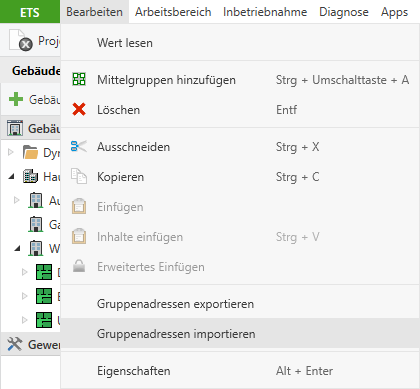Open the Inbetriebnahme menu

click(x=265, y=12)
